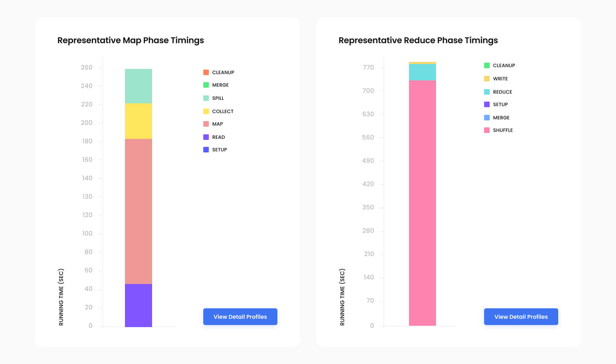Open View Detail Profiles for Map phase
Screen dimensions: 616x364
pyautogui.click(x=240, y=317)
